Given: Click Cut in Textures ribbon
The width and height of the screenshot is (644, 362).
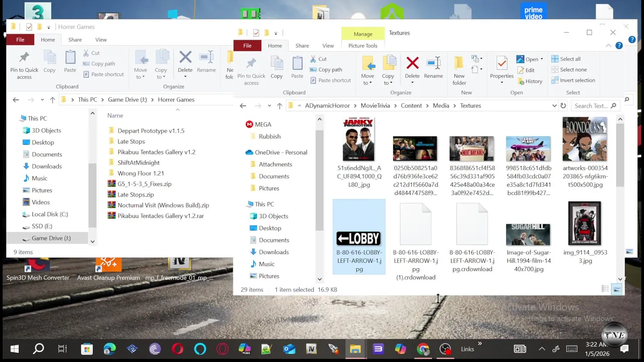Looking at the screenshot, I should (318, 59).
